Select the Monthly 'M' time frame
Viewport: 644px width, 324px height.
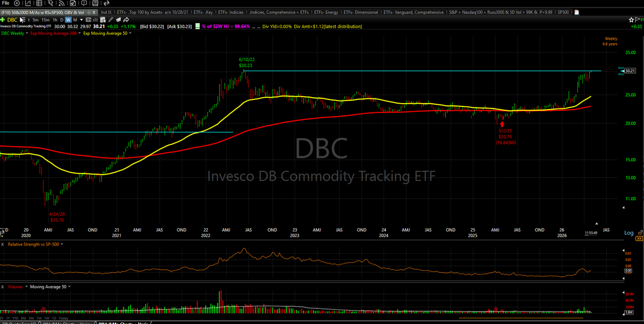click(75, 20)
